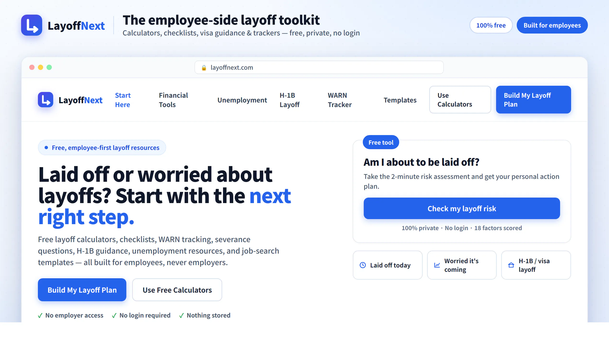Click the '18 factors scored' text
Image resolution: width=609 pixels, height=364 pixels.
click(498, 228)
